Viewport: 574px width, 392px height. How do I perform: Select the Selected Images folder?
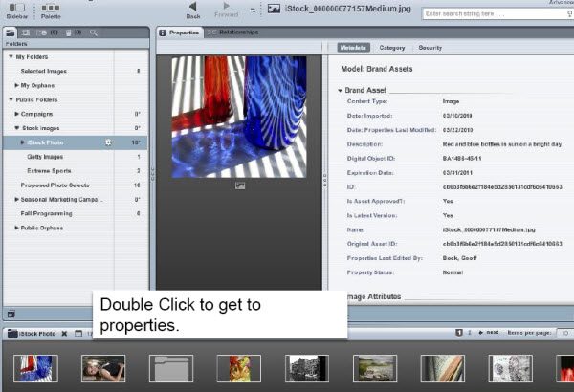point(44,71)
